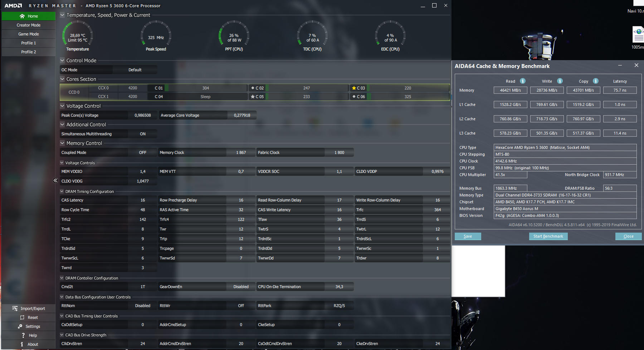Screen dimensions: 644x350
Task: Click the RttWr Off value
Action: [x=241, y=306]
